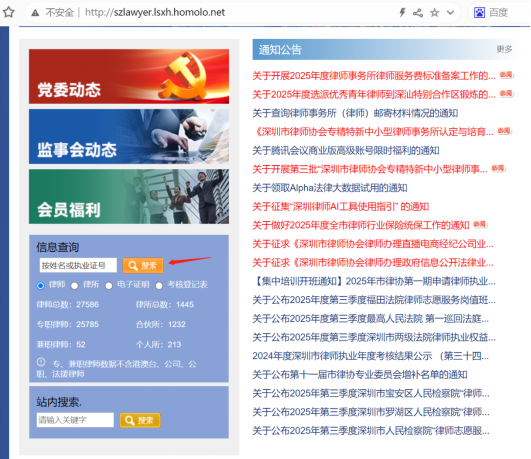Select the 电子证明 radio button

pyautogui.click(x=109, y=286)
